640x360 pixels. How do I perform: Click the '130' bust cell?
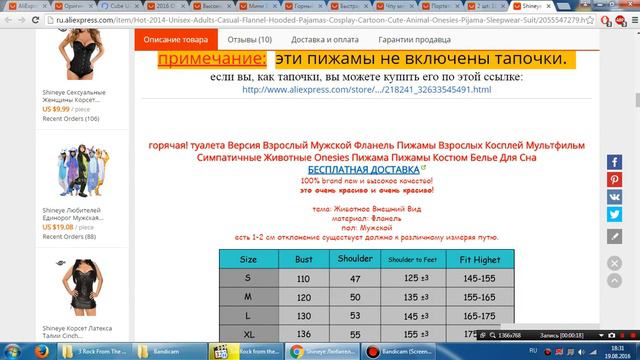[x=304, y=316]
